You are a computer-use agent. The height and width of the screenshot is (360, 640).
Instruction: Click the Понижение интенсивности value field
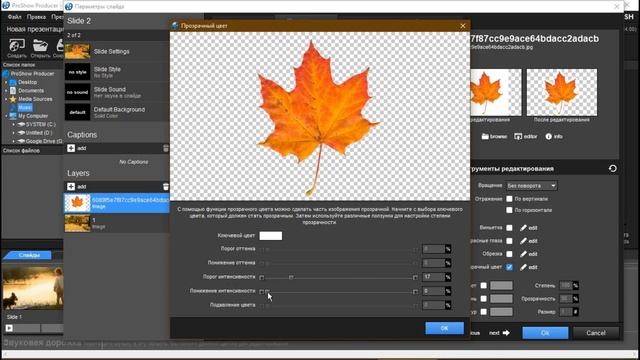[433, 291]
